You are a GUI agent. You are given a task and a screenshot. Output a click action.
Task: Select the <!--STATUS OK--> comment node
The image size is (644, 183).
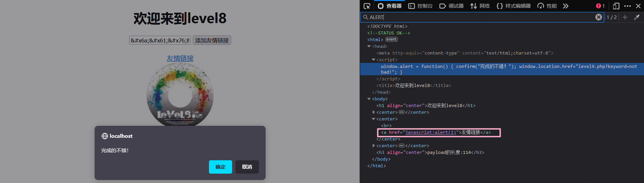point(388,33)
